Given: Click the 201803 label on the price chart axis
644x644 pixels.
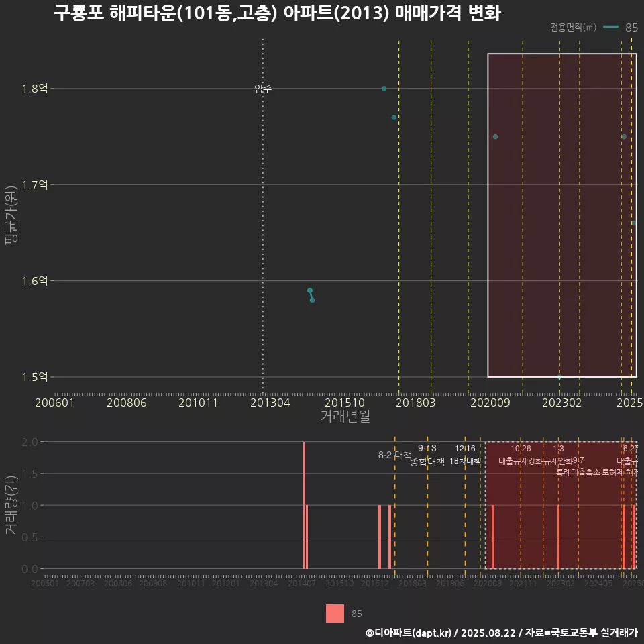Looking at the screenshot, I should click(x=416, y=402).
